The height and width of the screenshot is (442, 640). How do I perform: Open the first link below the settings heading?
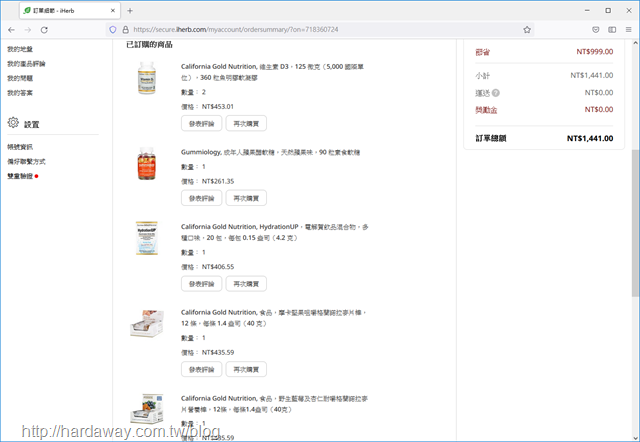click(20, 147)
